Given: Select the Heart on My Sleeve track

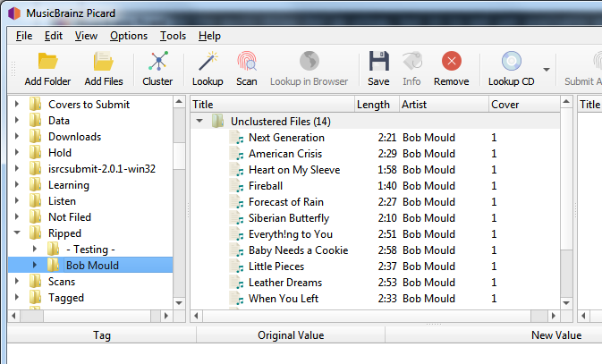Looking at the screenshot, I should tap(294, 170).
